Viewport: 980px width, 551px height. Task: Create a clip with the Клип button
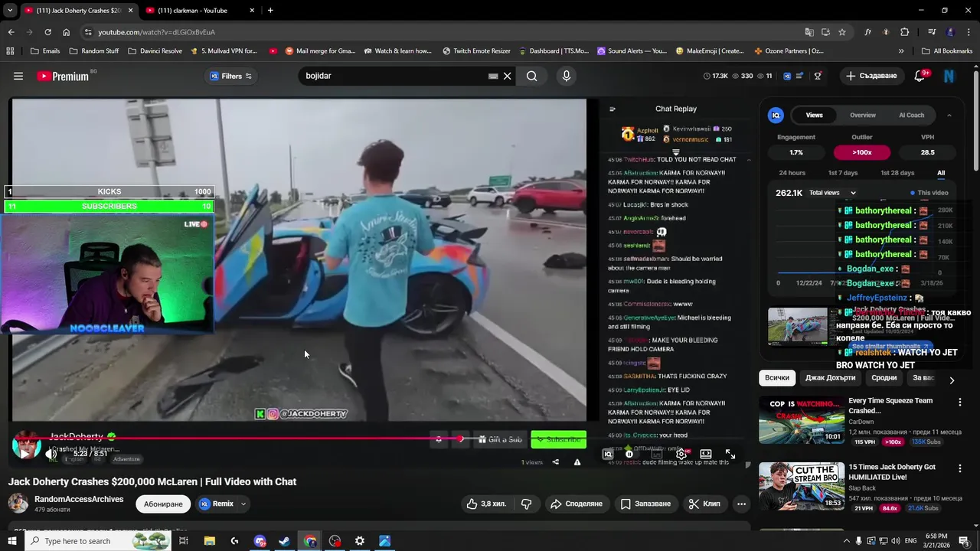pos(704,504)
